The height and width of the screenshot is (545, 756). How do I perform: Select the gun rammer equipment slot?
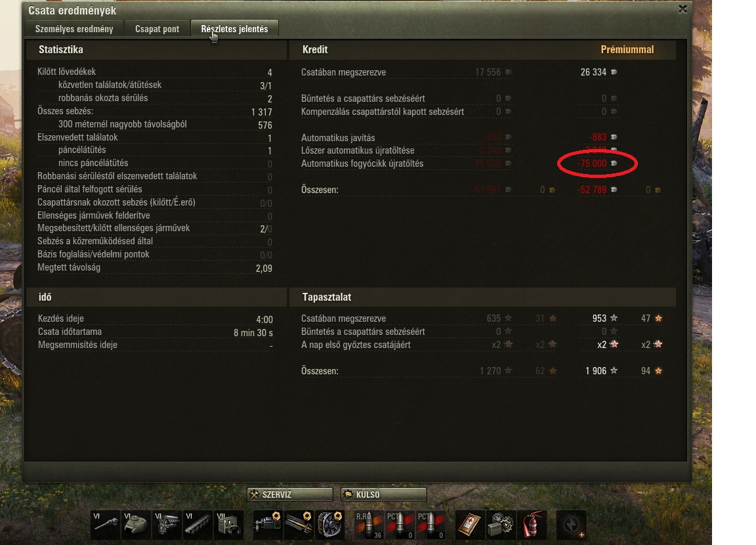click(299, 525)
